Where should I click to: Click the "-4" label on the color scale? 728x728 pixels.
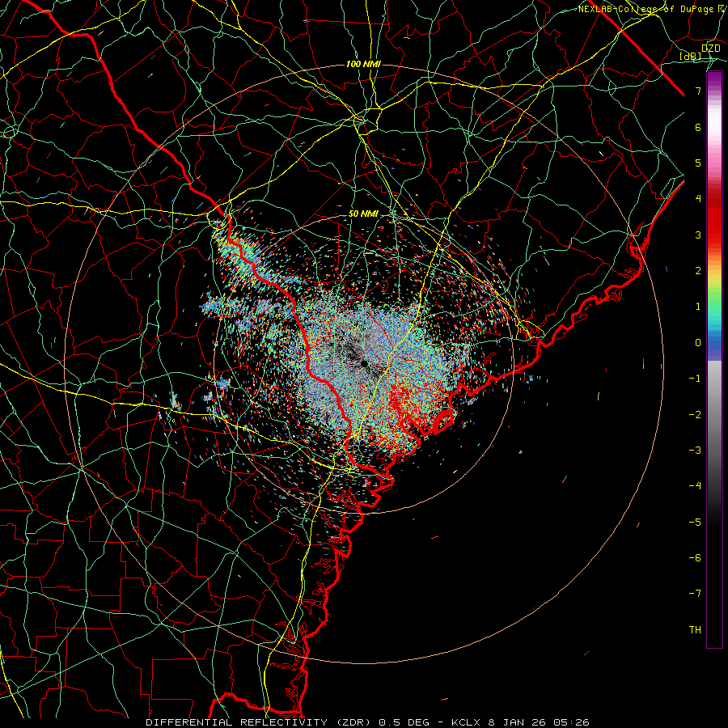click(x=695, y=486)
